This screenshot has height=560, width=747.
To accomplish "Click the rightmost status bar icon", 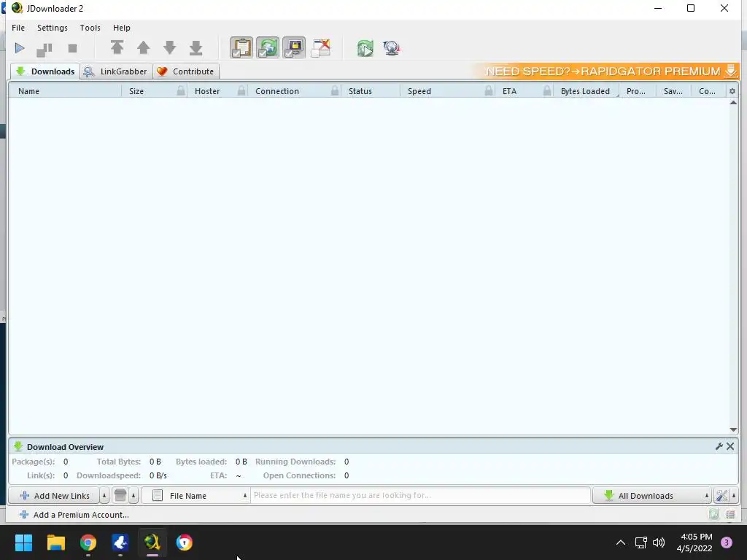I will [730, 514].
